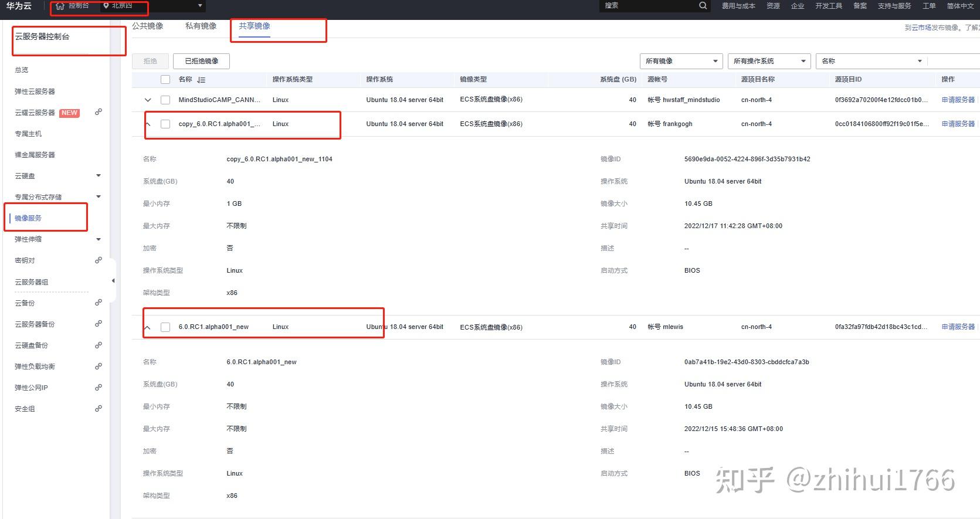The width and height of the screenshot is (980, 519).
Task: Expand the 弹性伸缩 sidebar submenu
Action: tap(99, 239)
